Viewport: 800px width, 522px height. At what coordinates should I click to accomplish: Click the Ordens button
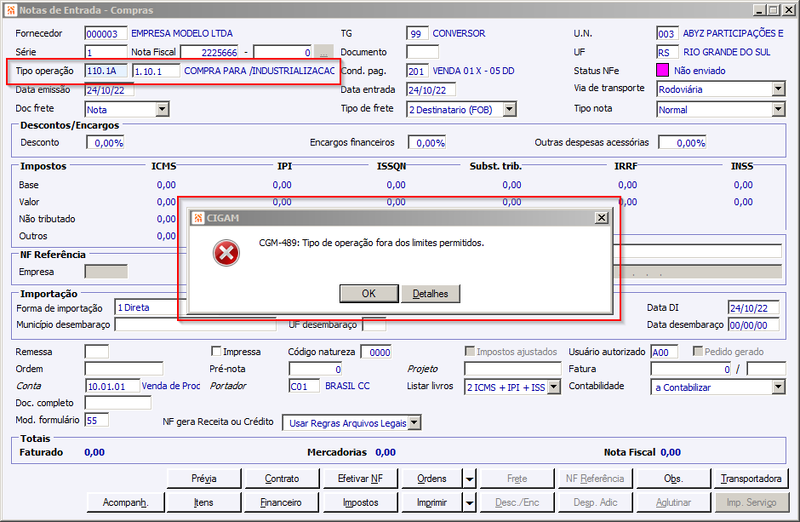click(432, 479)
